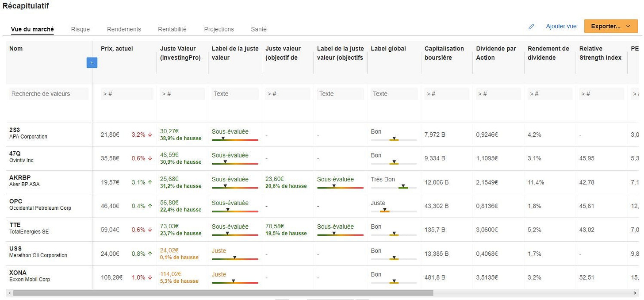Open the Exporter dropdown button

point(610,26)
